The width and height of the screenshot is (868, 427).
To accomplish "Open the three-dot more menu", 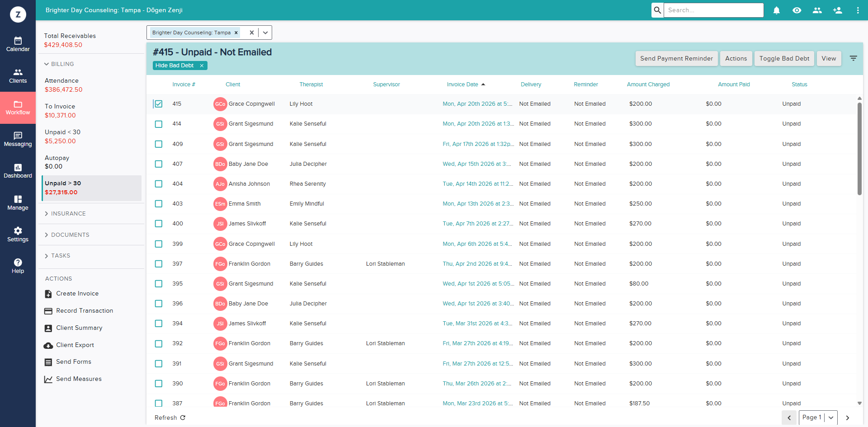I will (x=858, y=10).
